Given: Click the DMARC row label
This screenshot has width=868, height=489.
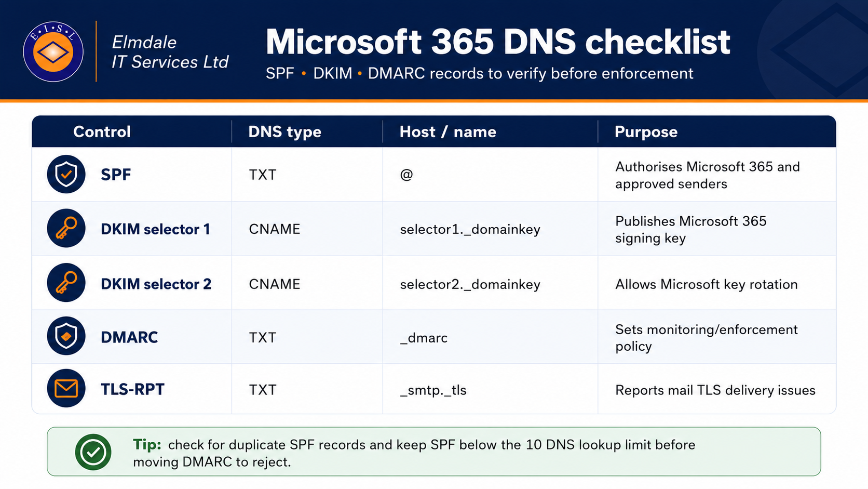Looking at the screenshot, I should 129,337.
